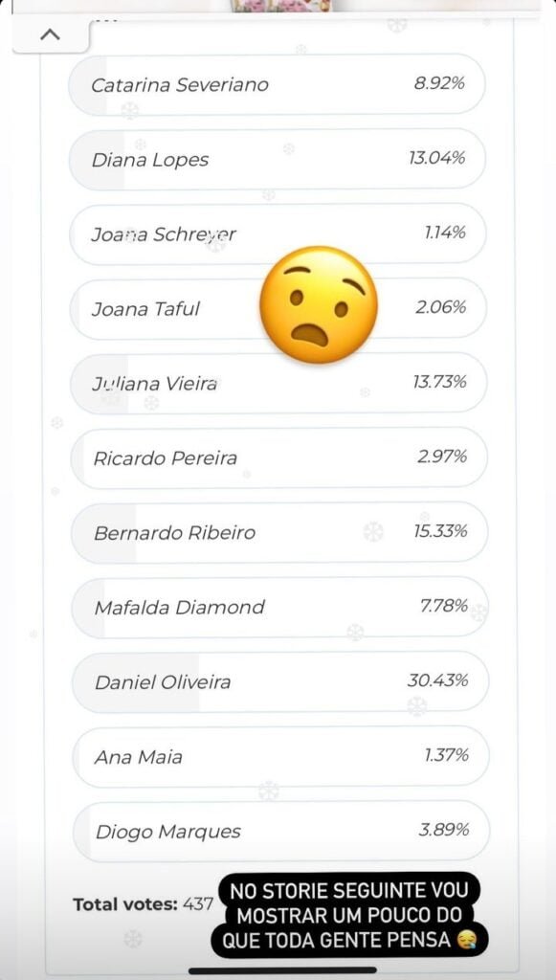Choose Bernardo Ribeiro poll bar
Screen dimensions: 556x980
[279, 532]
